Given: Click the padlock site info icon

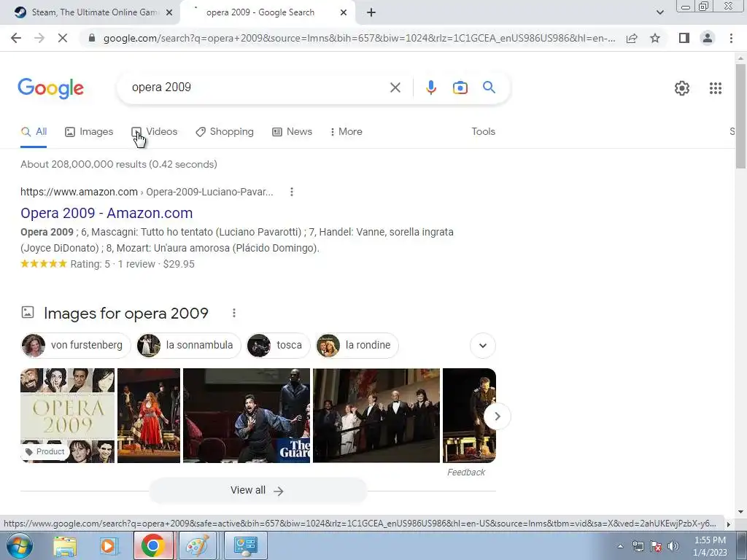Looking at the screenshot, I should tap(92, 38).
